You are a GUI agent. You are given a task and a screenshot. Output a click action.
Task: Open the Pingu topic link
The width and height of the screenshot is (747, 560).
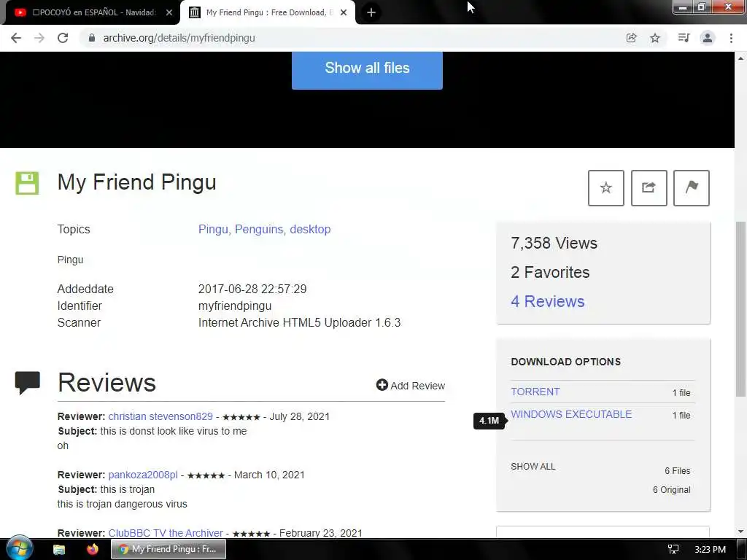click(x=213, y=230)
